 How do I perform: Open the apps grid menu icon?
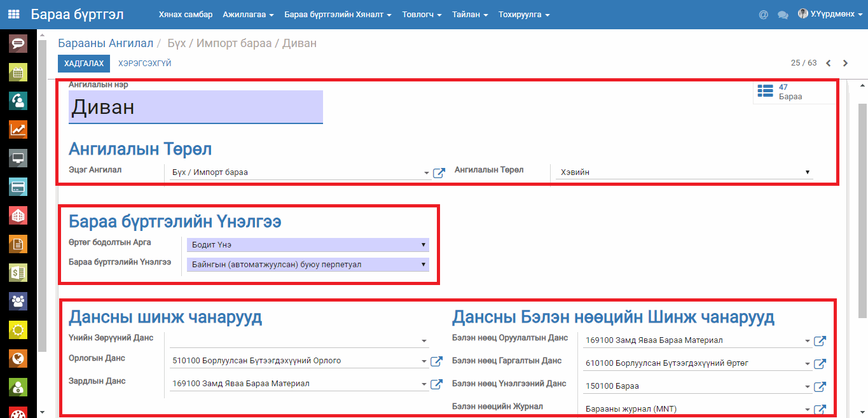(x=13, y=14)
